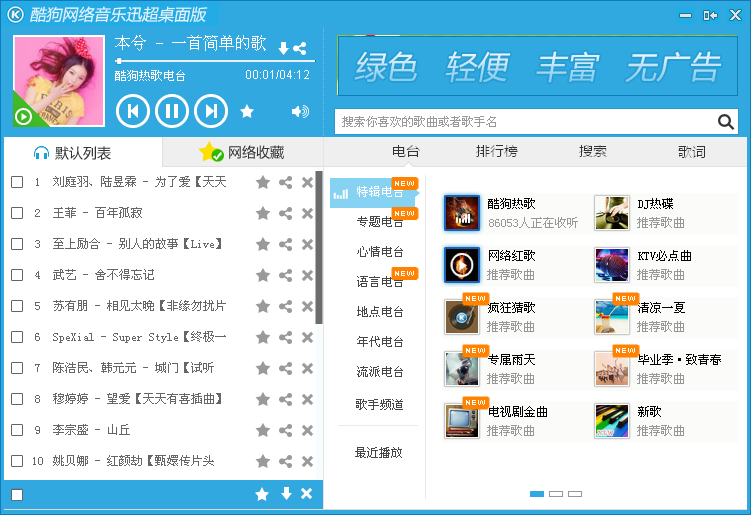The image size is (751, 515).
Task: Share the currently playing song
Action: click(300, 48)
